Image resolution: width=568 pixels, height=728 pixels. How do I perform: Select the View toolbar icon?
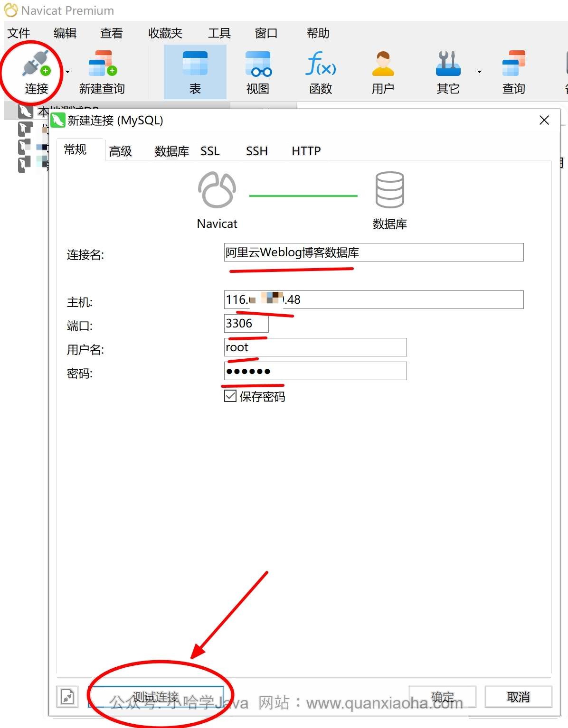click(x=258, y=64)
